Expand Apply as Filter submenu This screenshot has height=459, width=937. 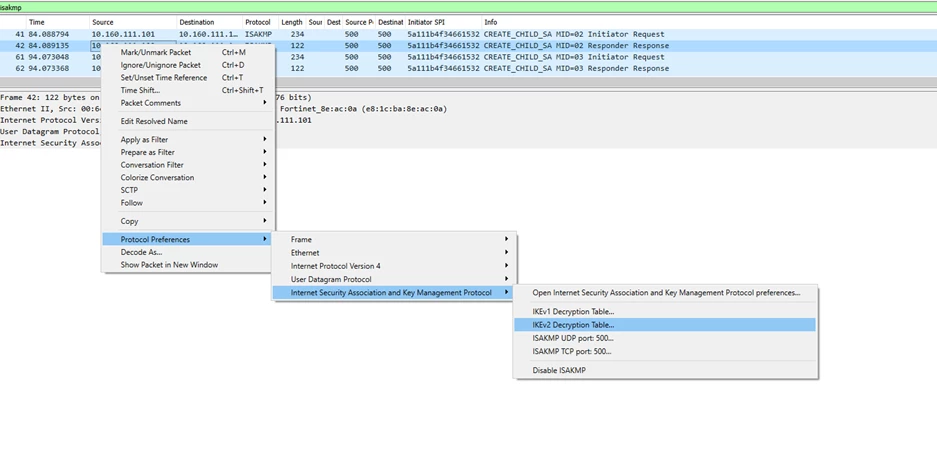tap(188, 140)
